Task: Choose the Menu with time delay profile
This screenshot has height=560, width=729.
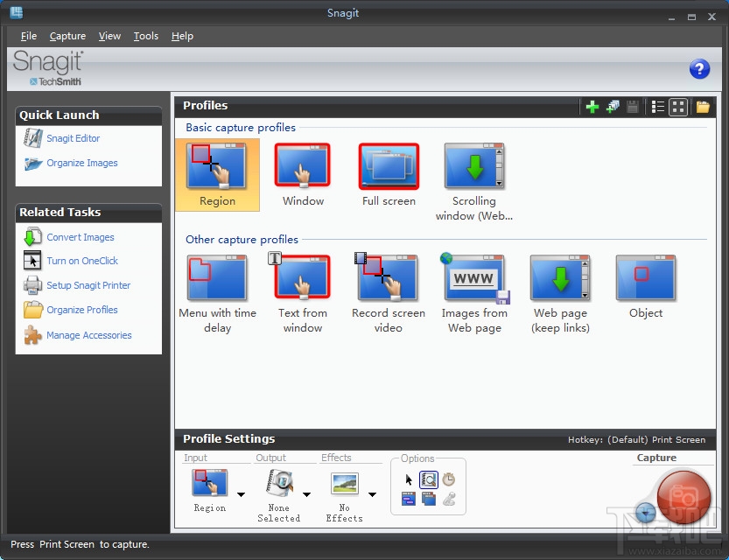Action: pyautogui.click(x=217, y=294)
